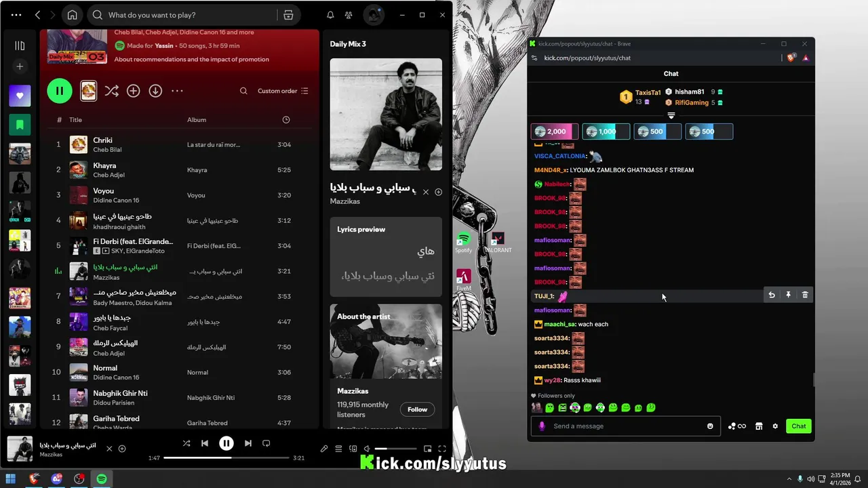Open the playlist preview thumbnail beside play
This screenshot has height=488, width=868.
point(89,91)
